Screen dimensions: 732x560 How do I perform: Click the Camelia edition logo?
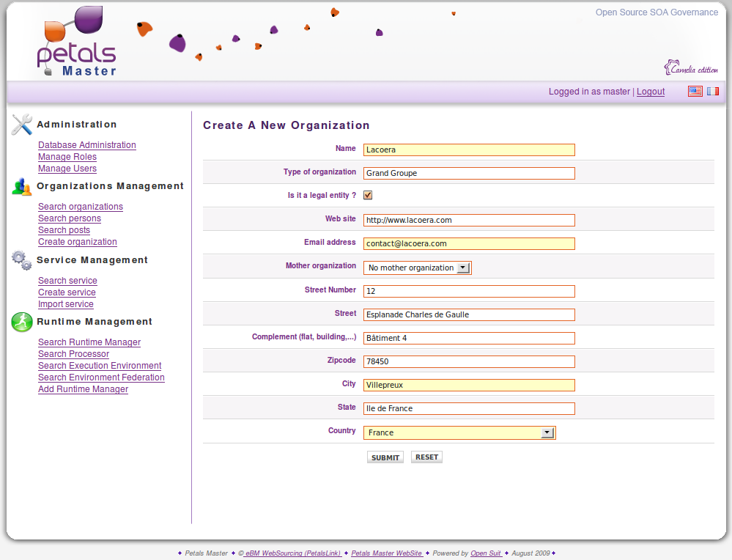[x=691, y=68]
